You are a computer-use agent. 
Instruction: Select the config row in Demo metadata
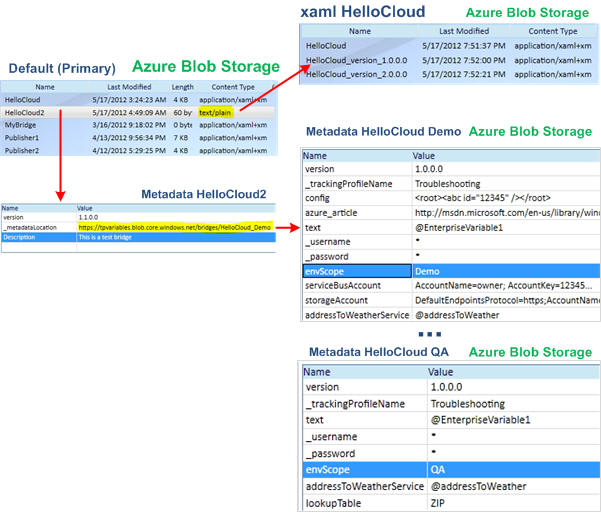tap(451, 198)
